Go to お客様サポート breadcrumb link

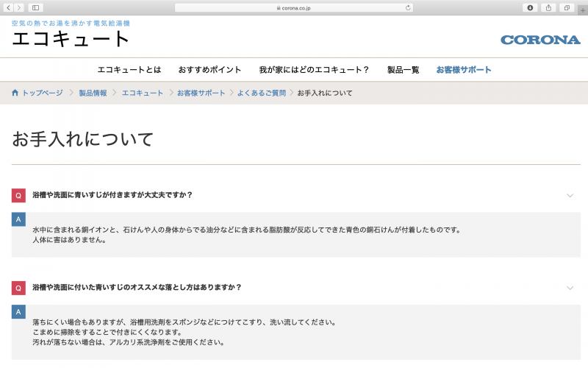[201, 93]
